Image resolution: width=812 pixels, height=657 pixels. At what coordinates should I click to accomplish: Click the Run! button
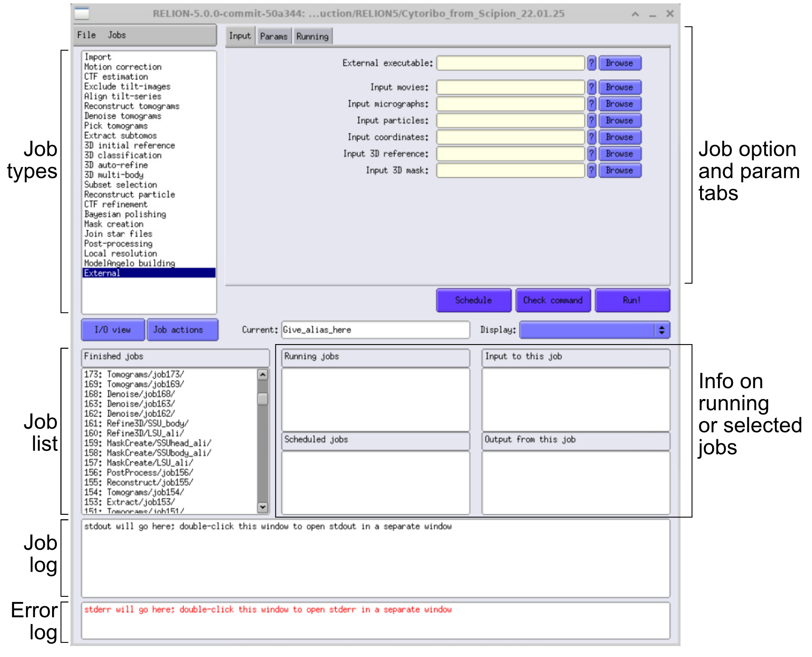pos(633,301)
